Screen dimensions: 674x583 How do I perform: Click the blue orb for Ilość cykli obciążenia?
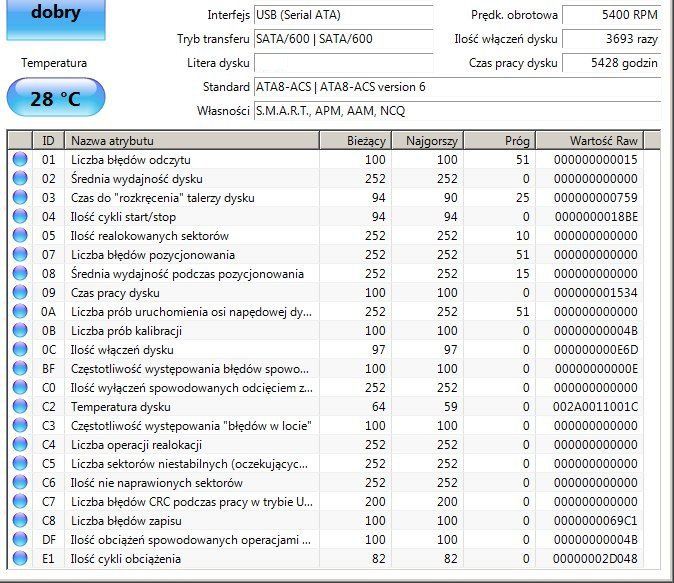[x=20, y=558]
